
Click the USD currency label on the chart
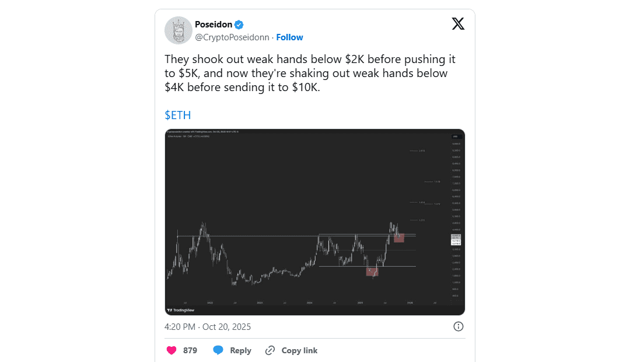(455, 136)
